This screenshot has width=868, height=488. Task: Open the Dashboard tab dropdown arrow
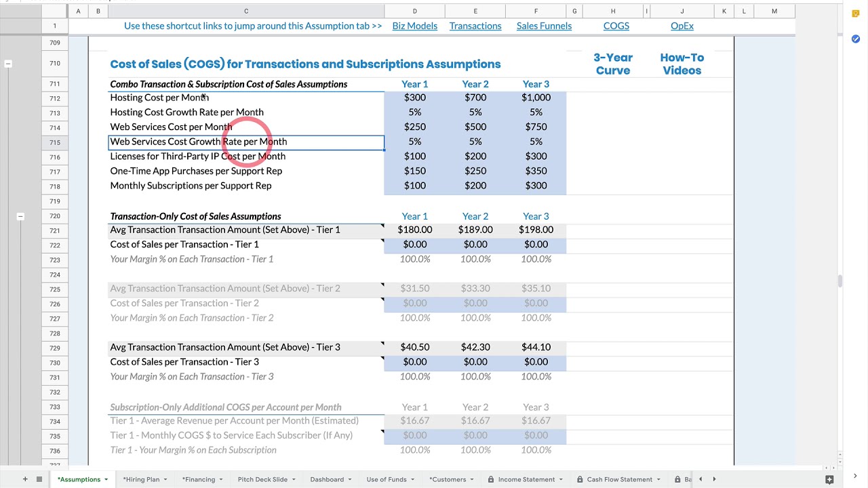click(349, 480)
